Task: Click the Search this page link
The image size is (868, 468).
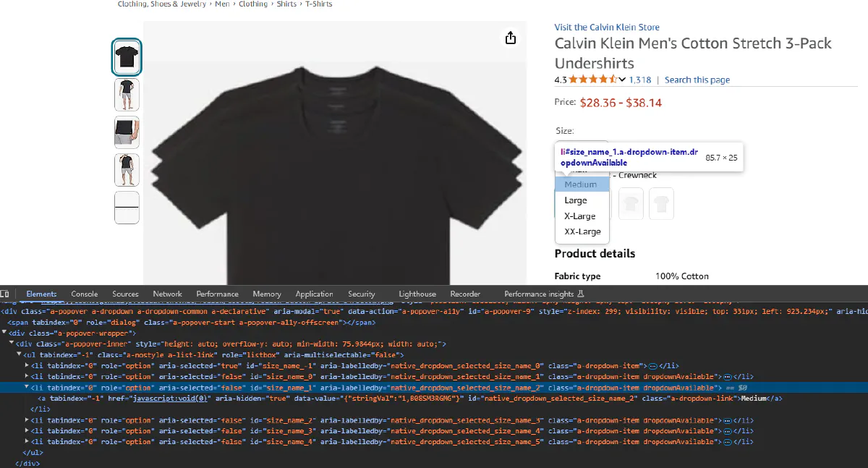Action: 697,80
